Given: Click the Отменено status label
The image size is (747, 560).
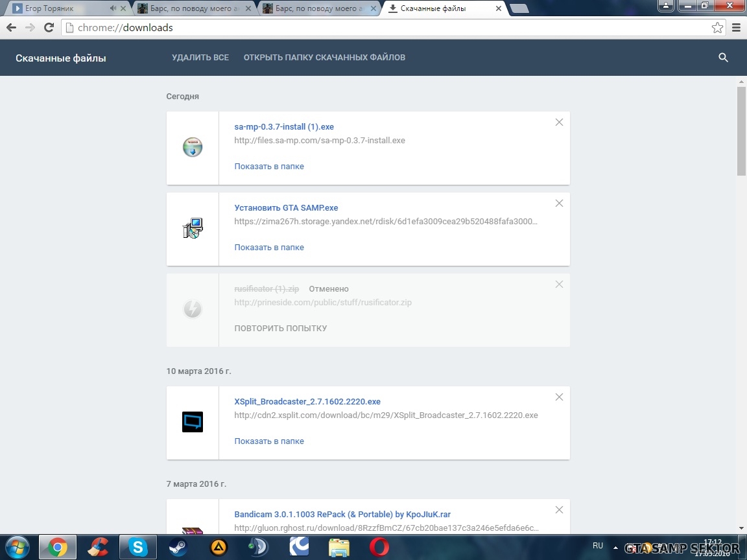Looking at the screenshot, I should [x=329, y=289].
